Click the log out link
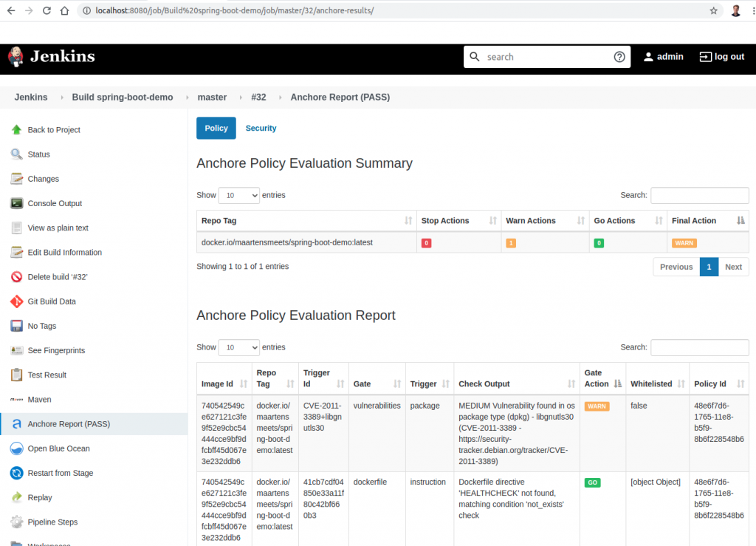The image size is (756, 546). (x=722, y=57)
